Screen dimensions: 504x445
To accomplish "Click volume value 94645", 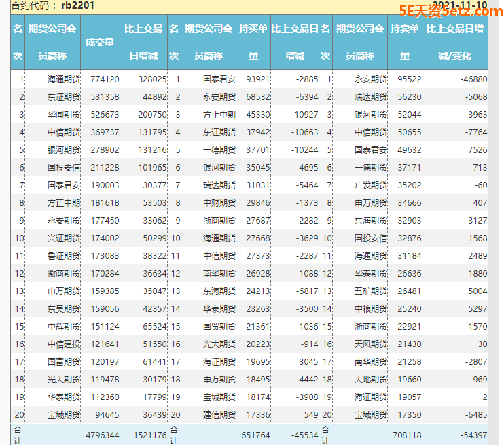I will click(107, 415).
